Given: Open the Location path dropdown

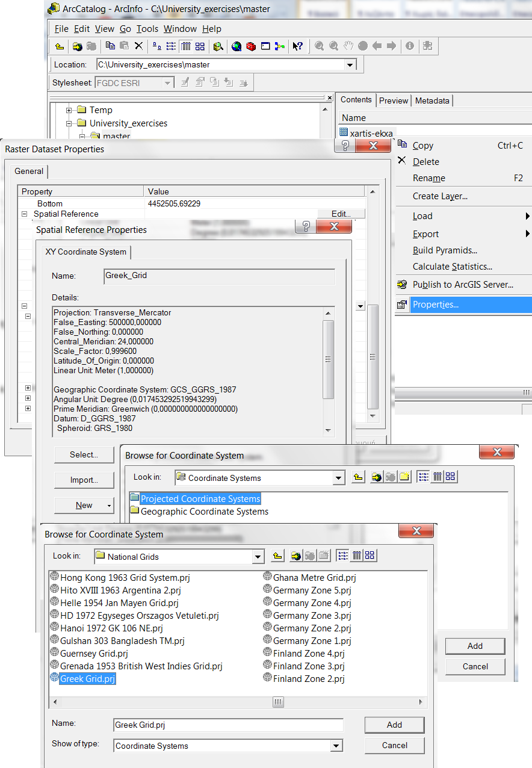Looking at the screenshot, I should point(350,64).
